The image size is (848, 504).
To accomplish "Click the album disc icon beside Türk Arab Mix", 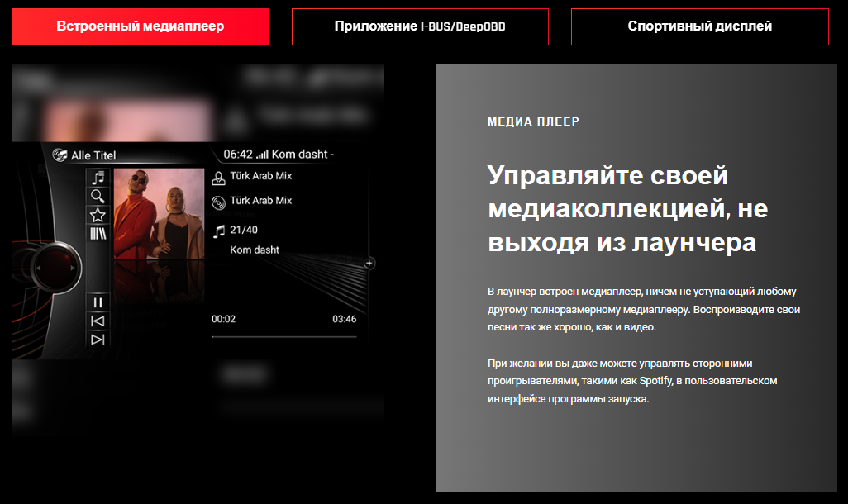I will pyautogui.click(x=218, y=202).
